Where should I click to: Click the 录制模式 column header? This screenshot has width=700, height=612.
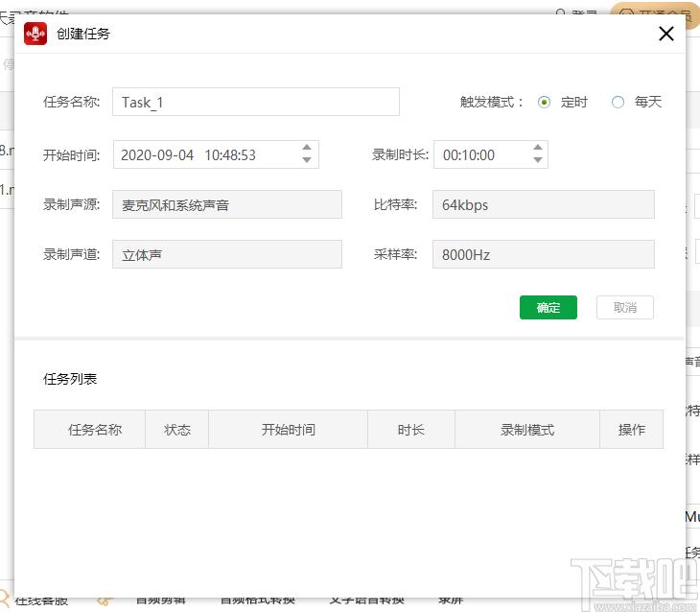527,430
